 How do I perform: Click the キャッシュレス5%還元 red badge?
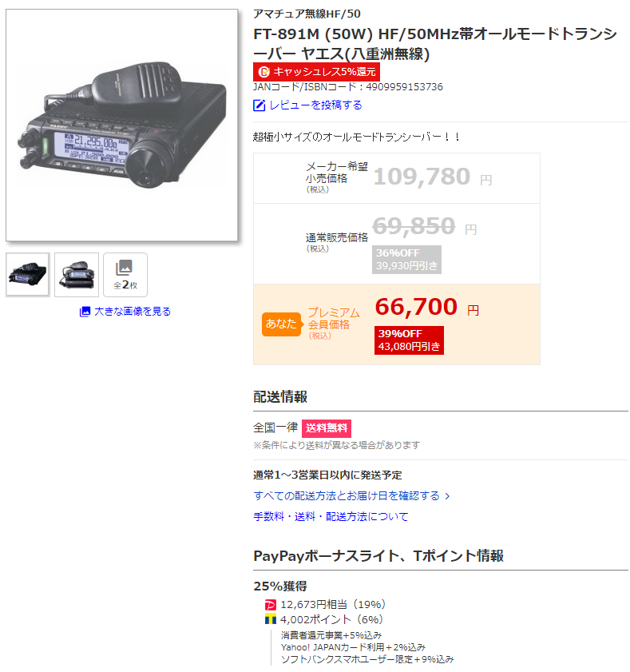pyautogui.click(x=316, y=72)
